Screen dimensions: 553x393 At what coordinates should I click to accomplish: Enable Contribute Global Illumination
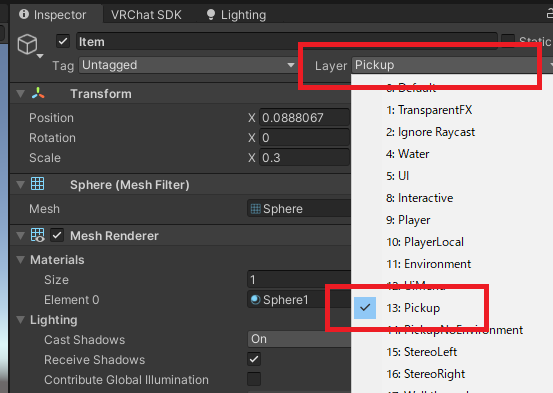(254, 379)
